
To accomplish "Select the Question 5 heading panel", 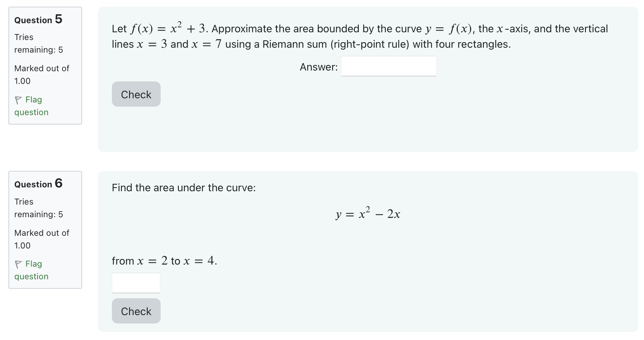I will (38, 20).
